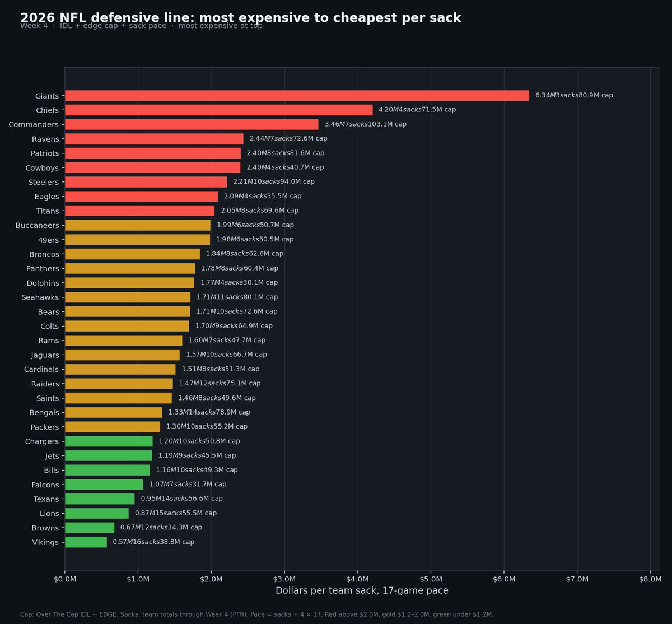The width and height of the screenshot is (672, 624).
Task: Click the '$8.0M' x-axis tick
Action: click(650, 579)
